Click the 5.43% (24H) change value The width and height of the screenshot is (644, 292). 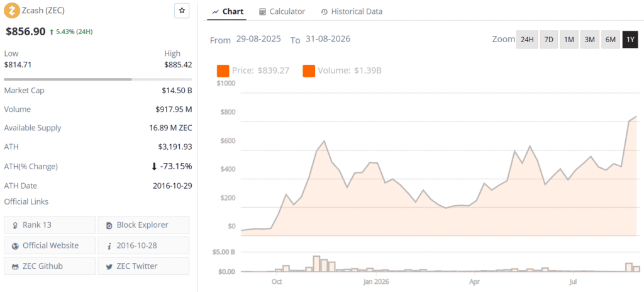click(x=75, y=31)
